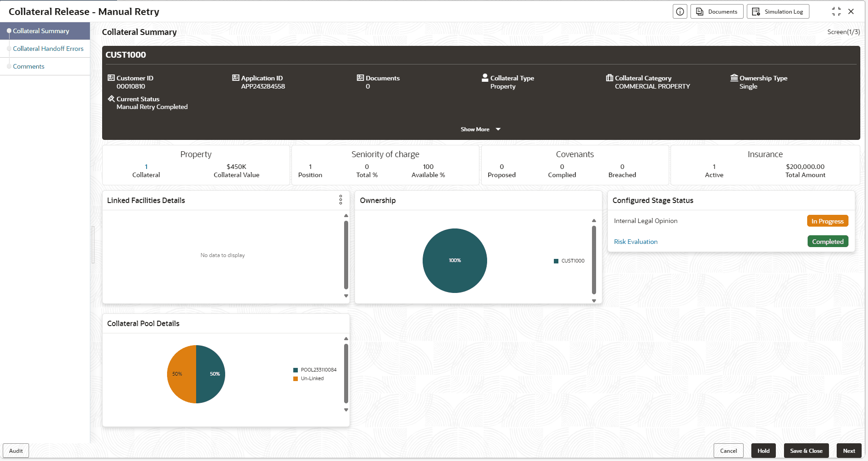Open the Risk Evaluation link

pos(636,242)
